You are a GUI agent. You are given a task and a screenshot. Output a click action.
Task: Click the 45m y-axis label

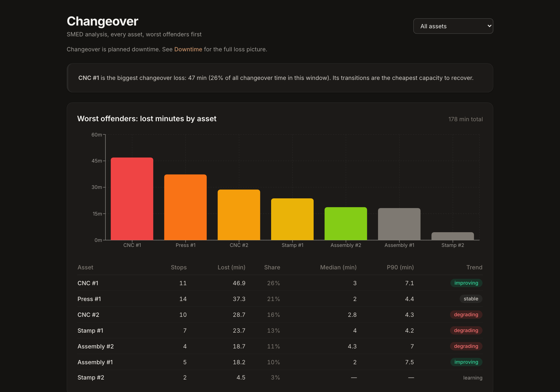tap(97, 161)
